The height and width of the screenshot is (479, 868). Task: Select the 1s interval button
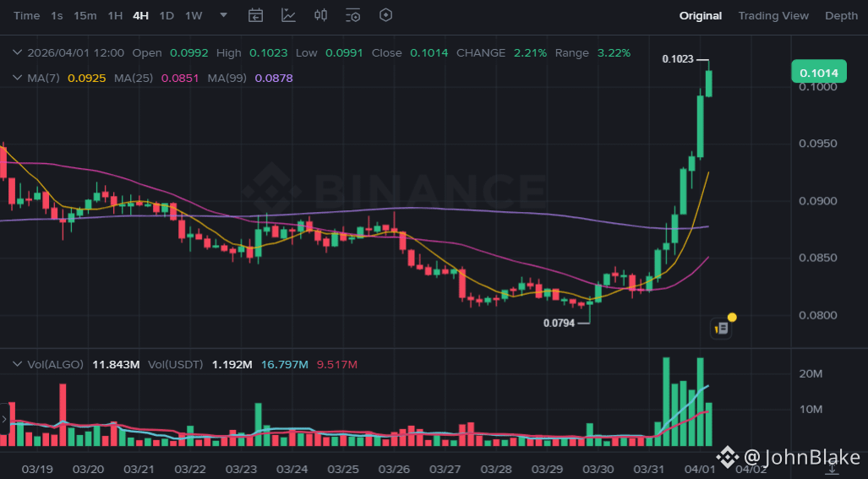pos(57,15)
